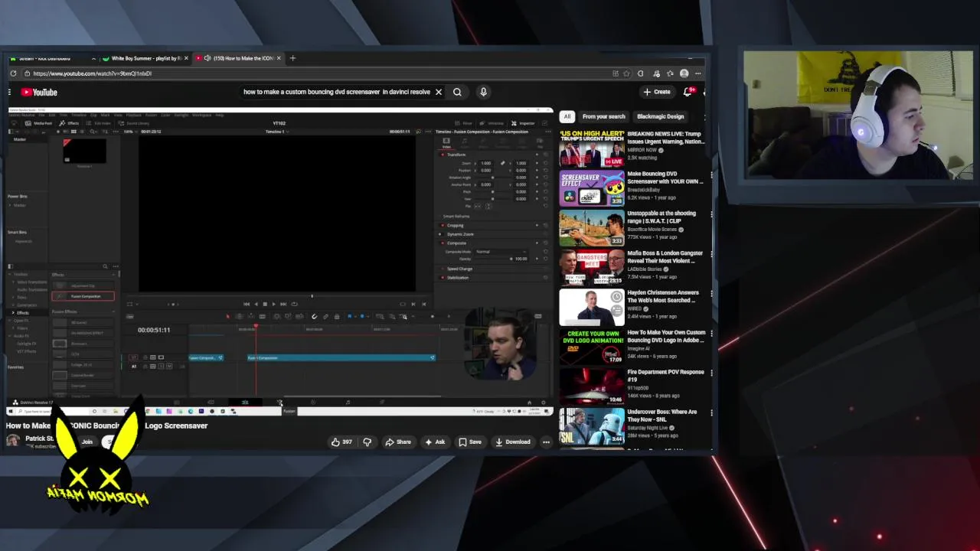Open more actions three dots under video
Viewport: 980px width, 551px height.
click(546, 442)
